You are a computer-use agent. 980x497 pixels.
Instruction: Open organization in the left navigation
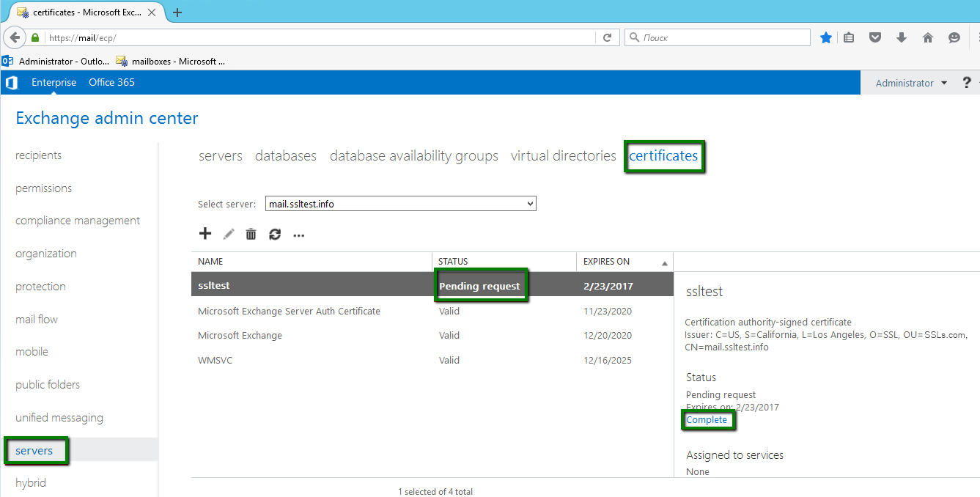click(46, 254)
